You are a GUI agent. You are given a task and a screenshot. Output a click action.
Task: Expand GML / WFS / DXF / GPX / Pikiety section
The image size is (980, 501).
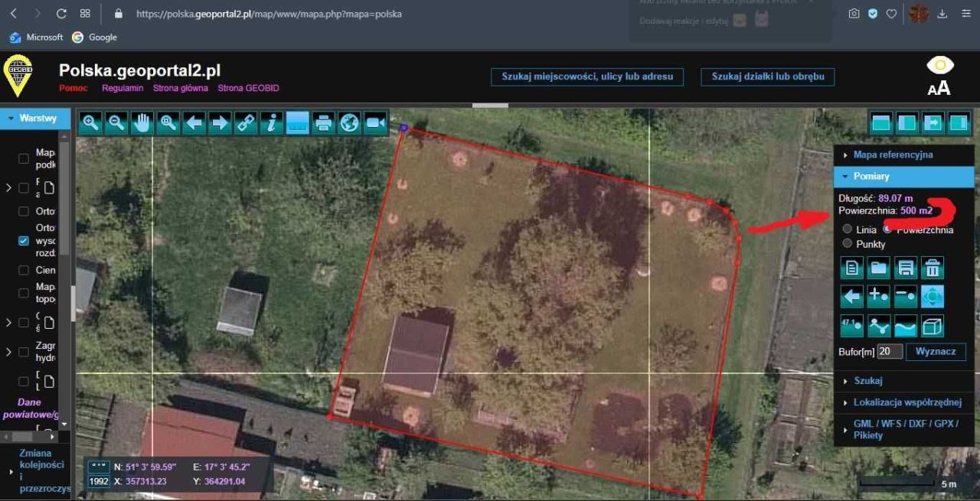903,429
